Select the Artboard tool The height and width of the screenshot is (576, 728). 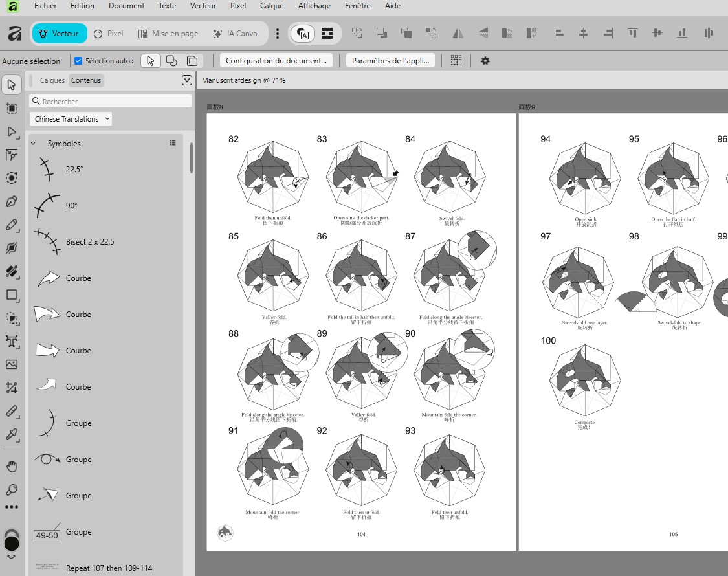[12, 108]
